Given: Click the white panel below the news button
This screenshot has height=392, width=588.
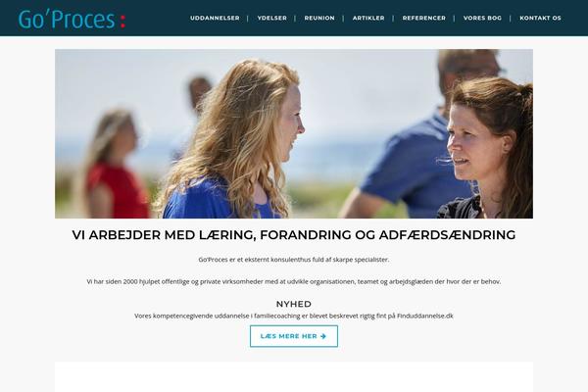Looking at the screenshot, I should tap(294, 377).
